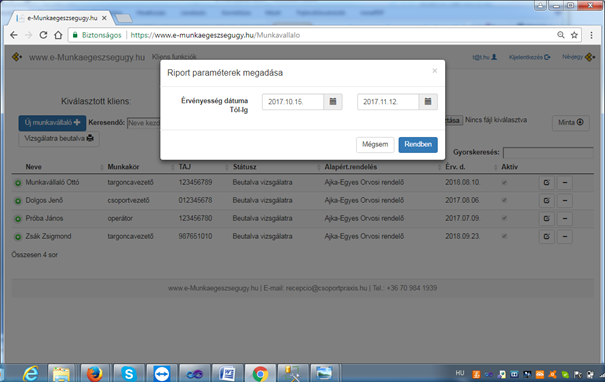Select the 2017.10.15. start date field
Screen dimensions: 605x382
(293, 101)
